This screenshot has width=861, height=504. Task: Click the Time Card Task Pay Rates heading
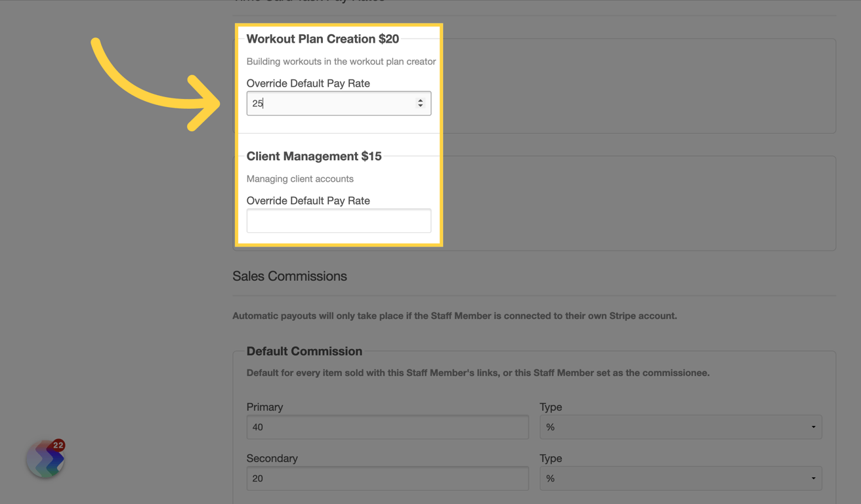(x=308, y=2)
